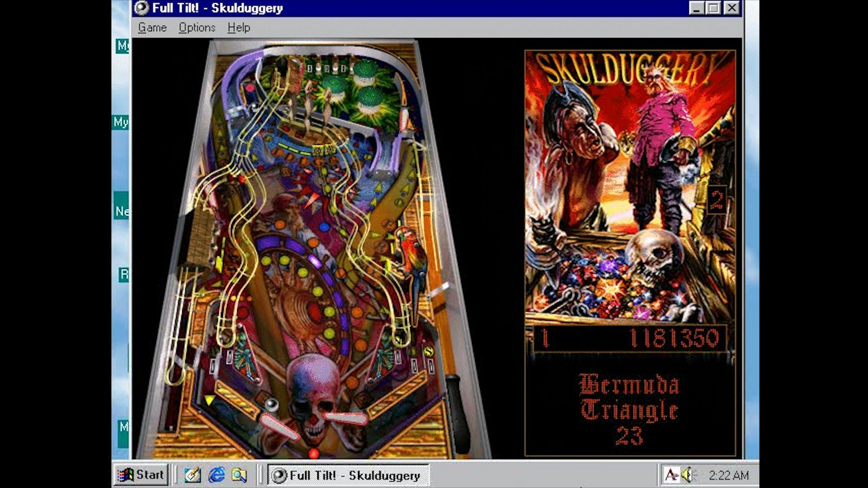This screenshot has height=488, width=868.
Task: Maximize the Full Tilt! window
Action: pyautogui.click(x=713, y=8)
